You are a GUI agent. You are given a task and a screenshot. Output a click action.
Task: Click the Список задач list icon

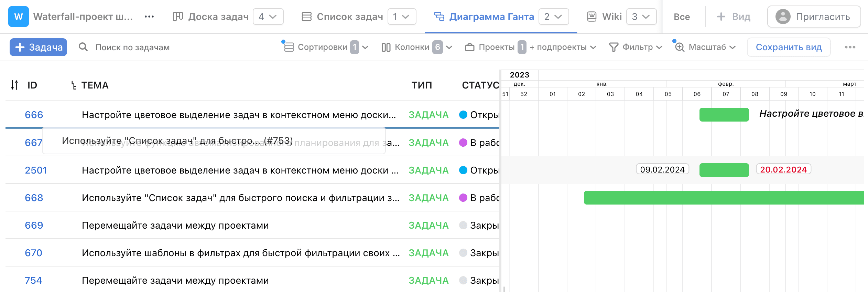pyautogui.click(x=306, y=17)
